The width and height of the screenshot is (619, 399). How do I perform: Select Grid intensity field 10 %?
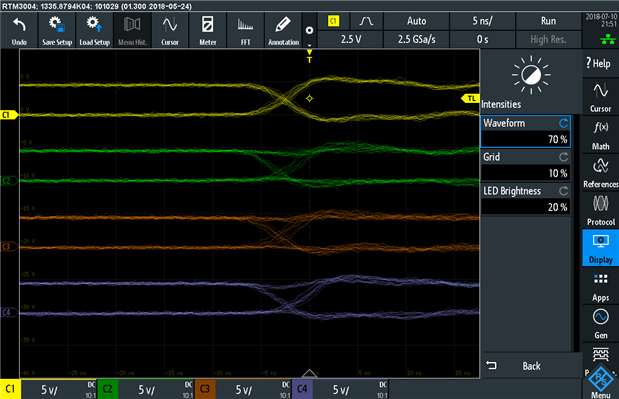click(525, 173)
